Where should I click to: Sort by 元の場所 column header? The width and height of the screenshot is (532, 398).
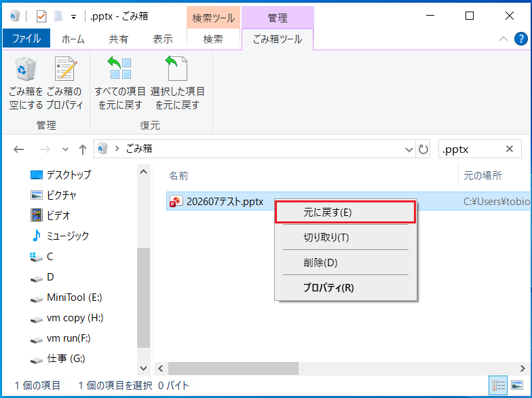482,175
